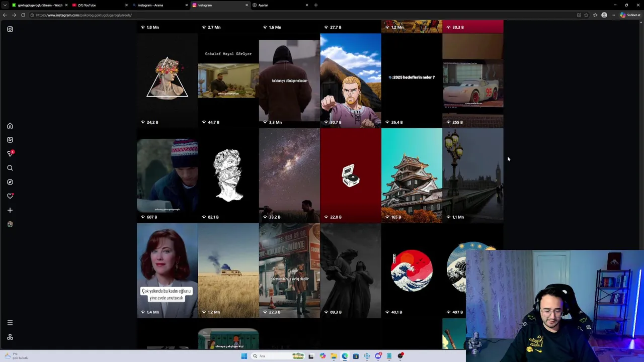Click the '1,2 Mn' view count under RV reel
The width and height of the screenshot is (644, 362).
pyautogui.click(x=214, y=312)
